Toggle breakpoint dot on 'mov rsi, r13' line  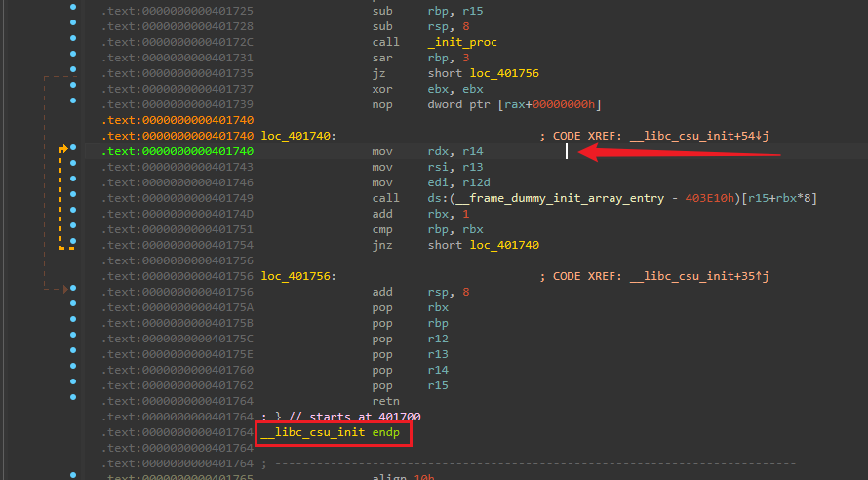pyautogui.click(x=73, y=163)
